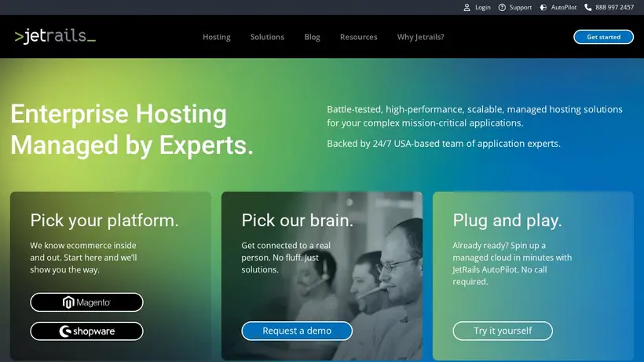Click the Backed by 24/7 USA-based team text
The image size is (644, 362).
pos(444,143)
